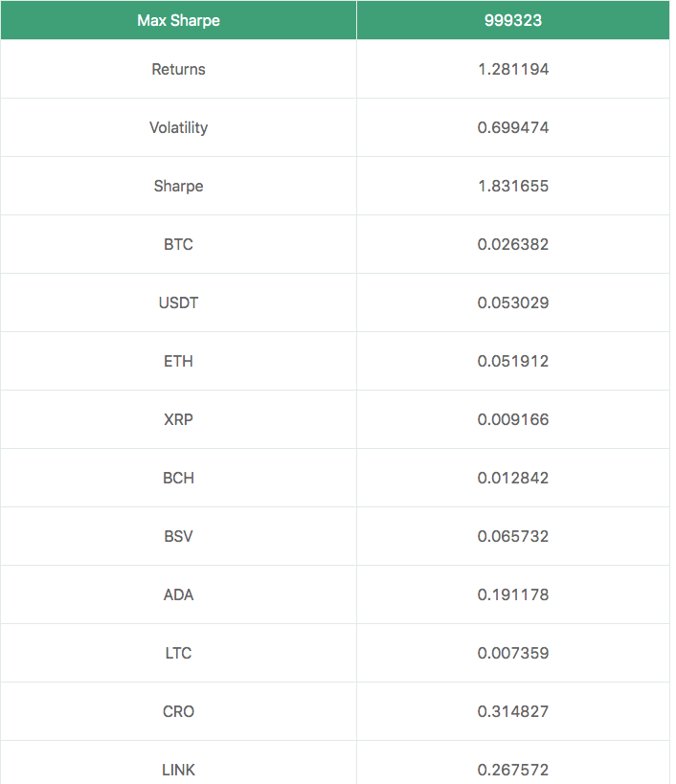The image size is (676, 784).
Task: Select the Returns row label
Action: [x=178, y=69]
